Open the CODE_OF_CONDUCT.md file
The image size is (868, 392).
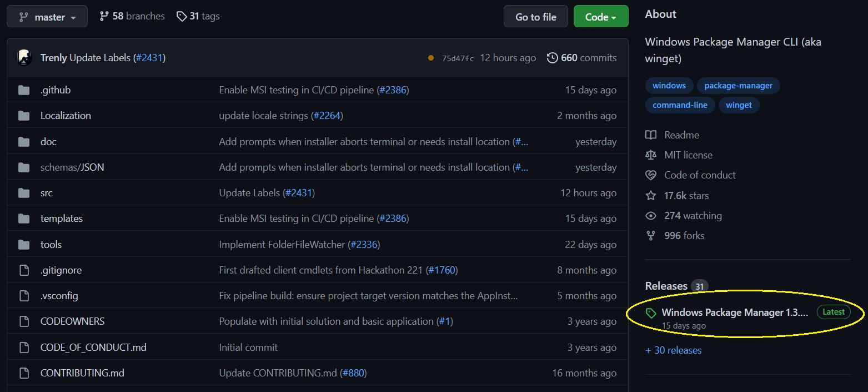pyautogui.click(x=93, y=348)
